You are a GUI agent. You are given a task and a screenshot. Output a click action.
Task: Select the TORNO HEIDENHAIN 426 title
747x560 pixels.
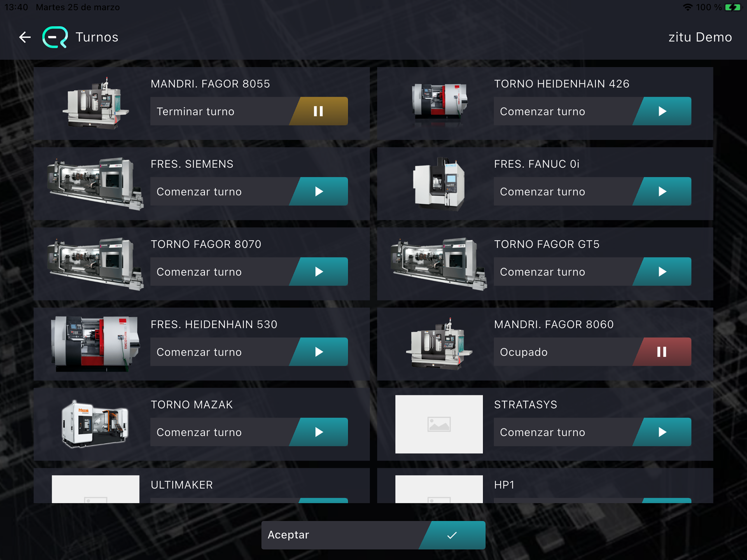(562, 84)
